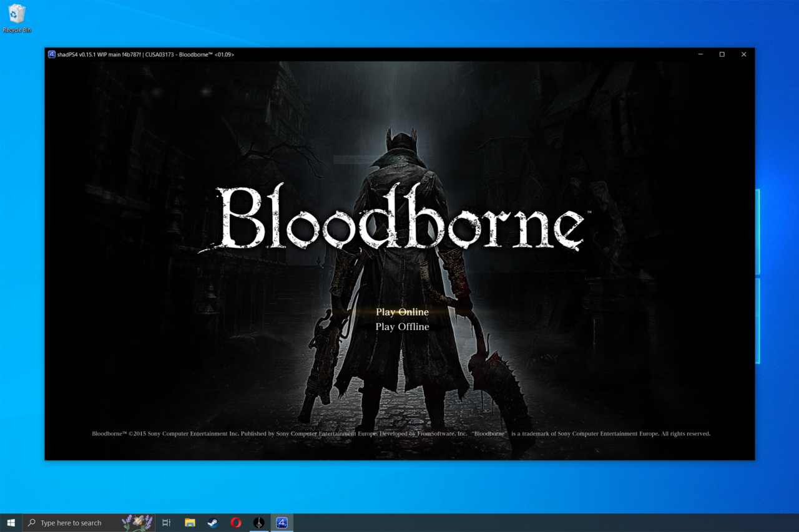The width and height of the screenshot is (799, 532).
Task: Close the shadPS4 emulator window
Action: (x=743, y=54)
